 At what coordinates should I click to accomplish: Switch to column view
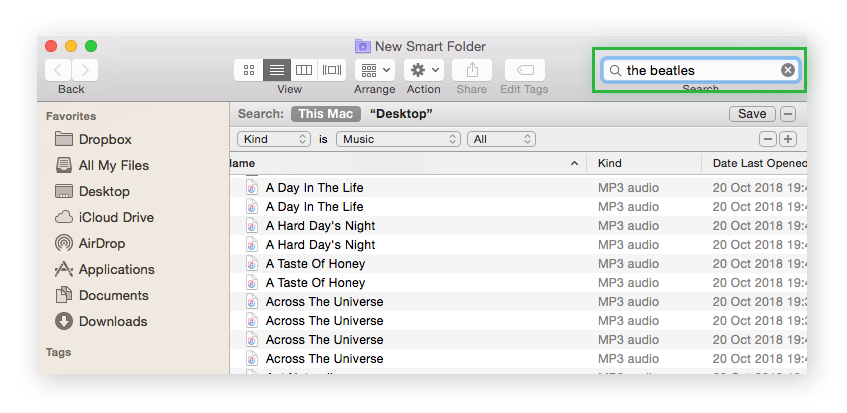pyautogui.click(x=304, y=70)
